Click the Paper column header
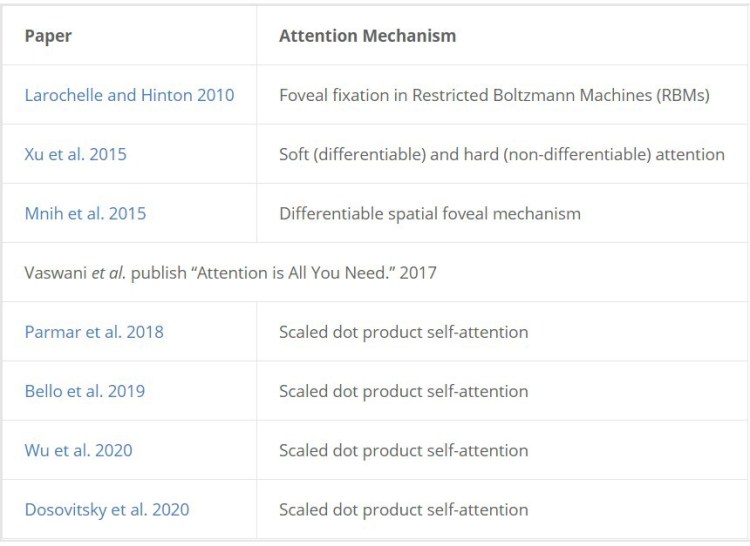750x546 pixels. coord(48,36)
